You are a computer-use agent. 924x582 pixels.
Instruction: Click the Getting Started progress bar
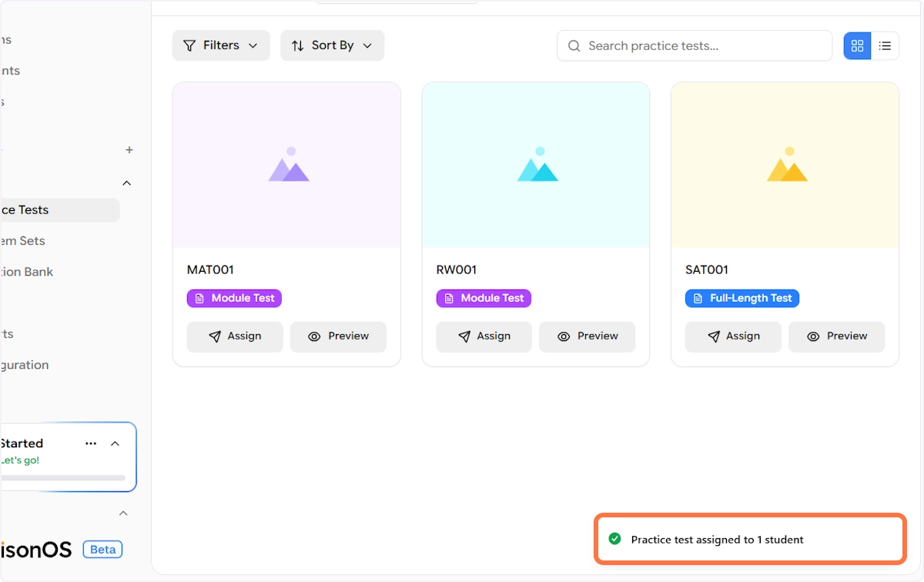pos(63,478)
